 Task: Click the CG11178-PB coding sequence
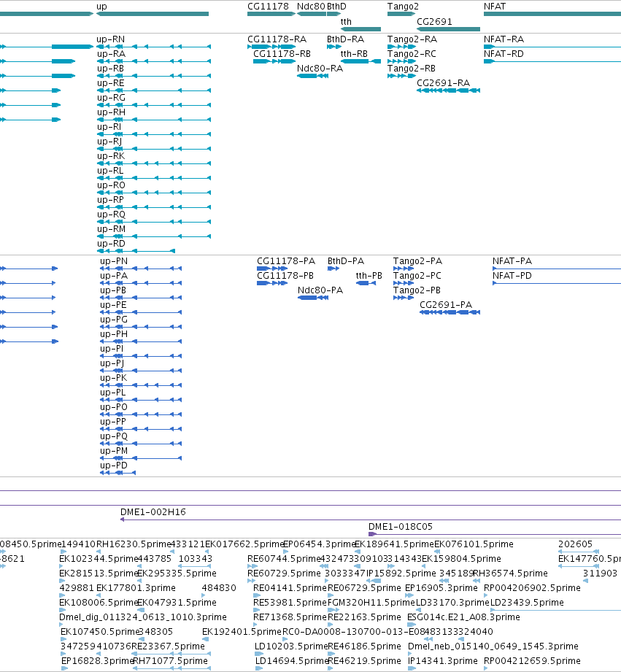[272, 283]
